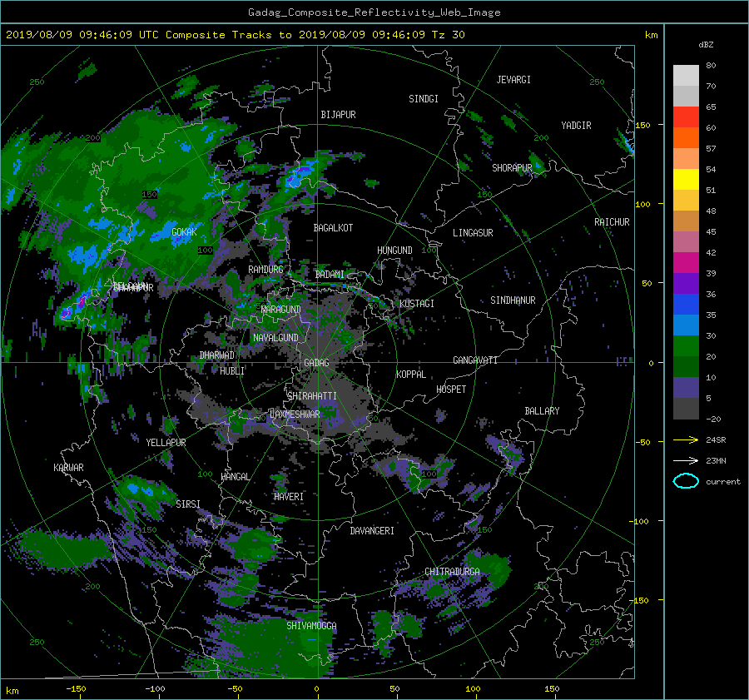The image size is (749, 700).
Task: Click the GADAG radar center label
Action: pyautogui.click(x=316, y=363)
